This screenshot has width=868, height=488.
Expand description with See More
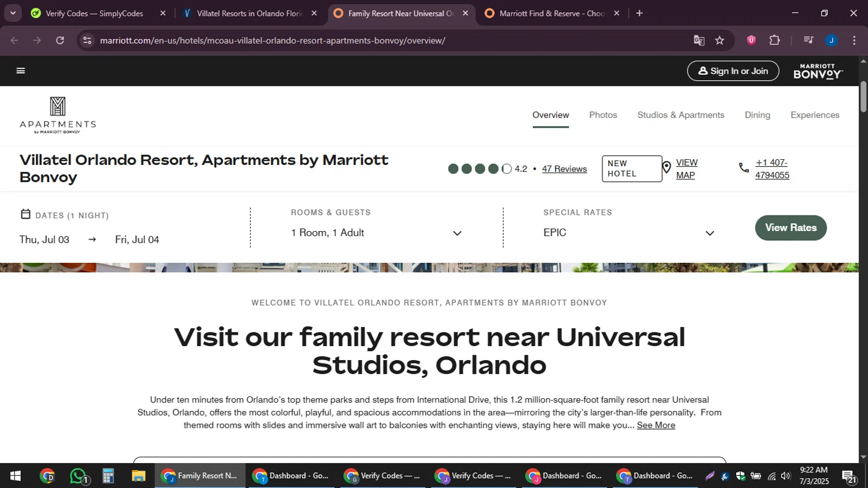(x=656, y=425)
